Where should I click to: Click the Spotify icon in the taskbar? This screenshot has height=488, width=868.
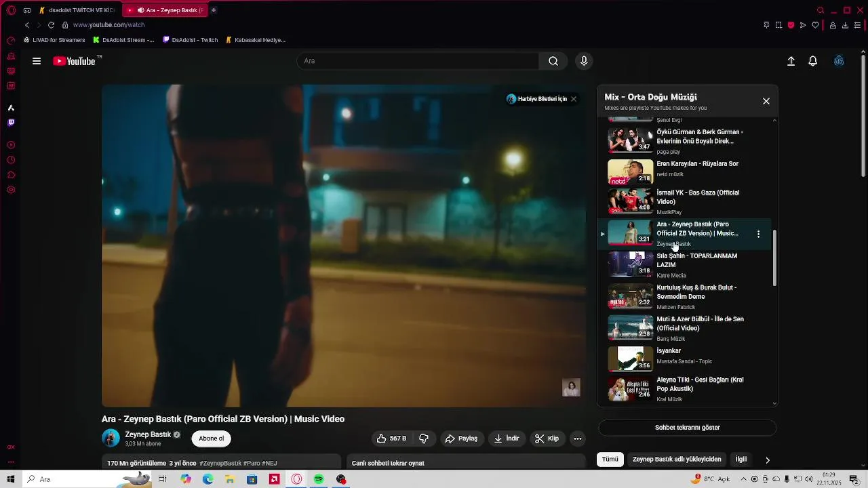(319, 479)
